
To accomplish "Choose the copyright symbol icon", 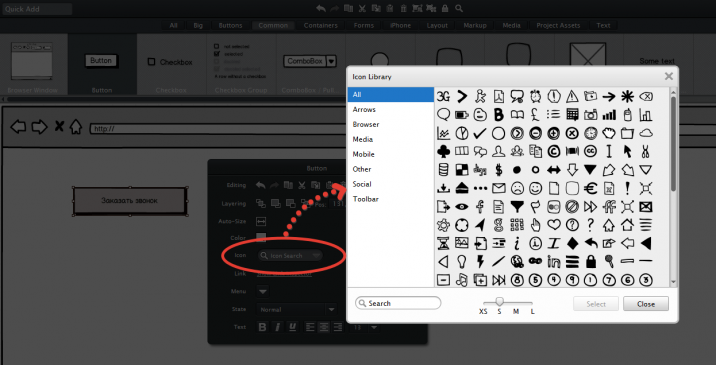I will [554, 152].
